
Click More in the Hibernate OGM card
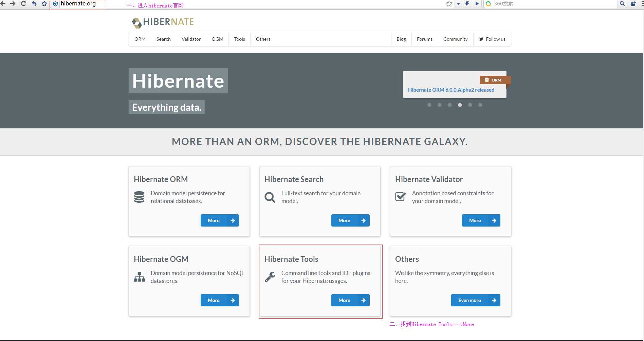click(220, 300)
